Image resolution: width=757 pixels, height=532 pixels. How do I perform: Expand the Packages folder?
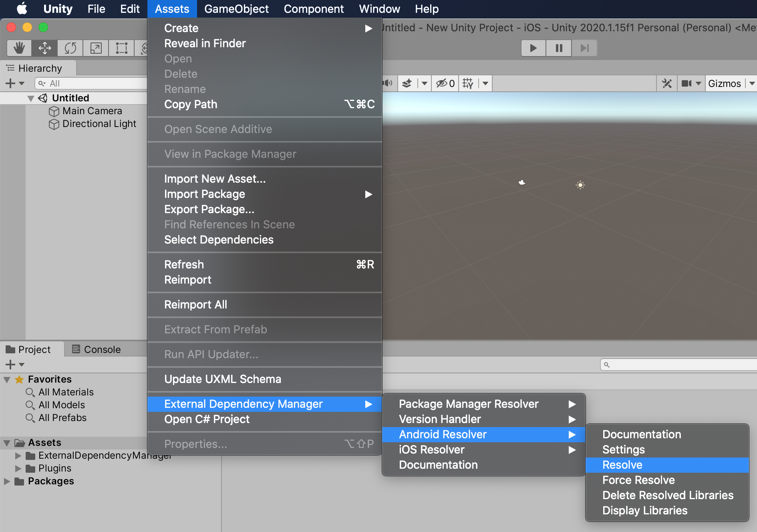tap(7, 481)
